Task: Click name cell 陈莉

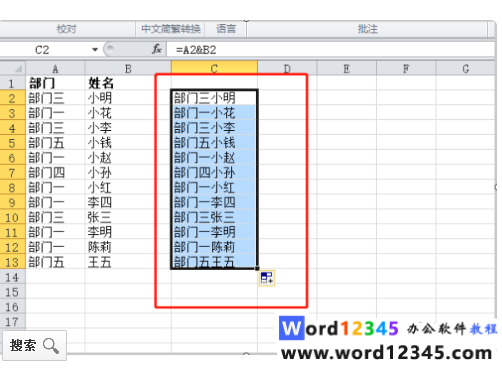Action: pos(128,247)
